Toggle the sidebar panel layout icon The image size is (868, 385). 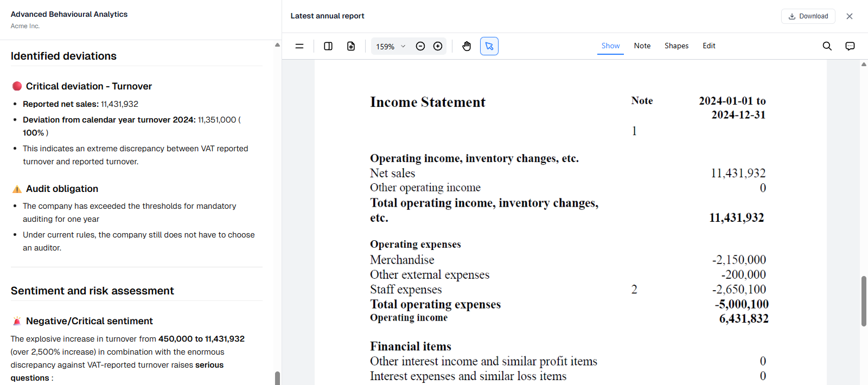point(328,46)
